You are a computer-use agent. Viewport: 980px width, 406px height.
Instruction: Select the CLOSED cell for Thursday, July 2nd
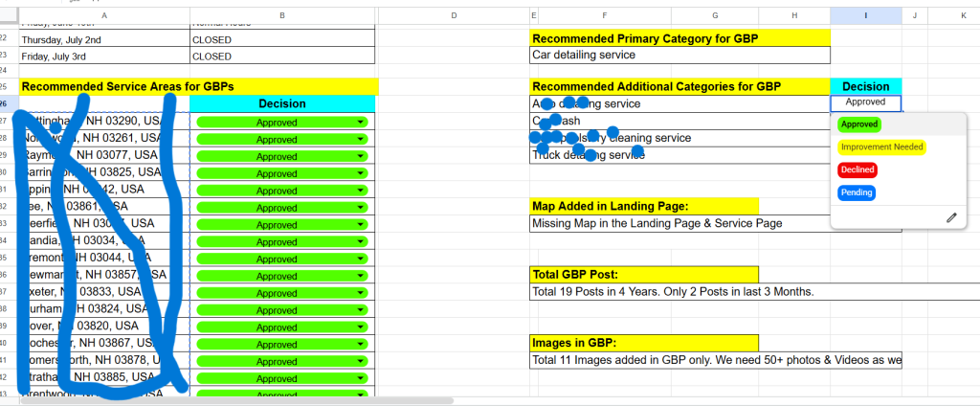(282, 40)
